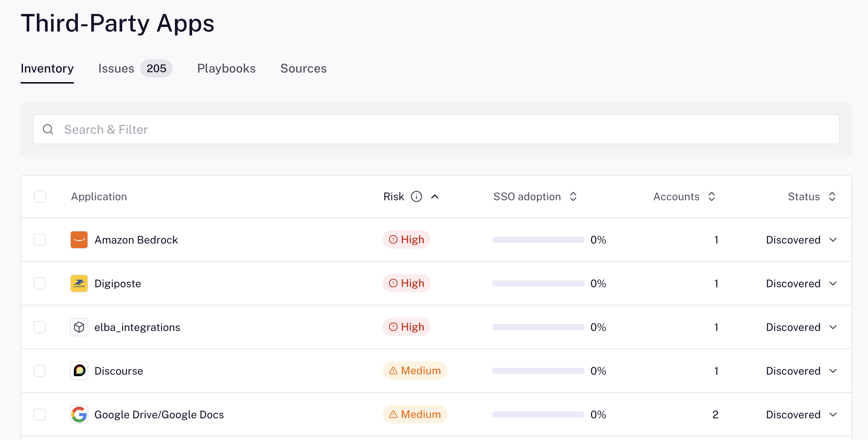The image size is (868, 440).
Task: Check the Digiposte row checkbox
Action: click(x=40, y=283)
